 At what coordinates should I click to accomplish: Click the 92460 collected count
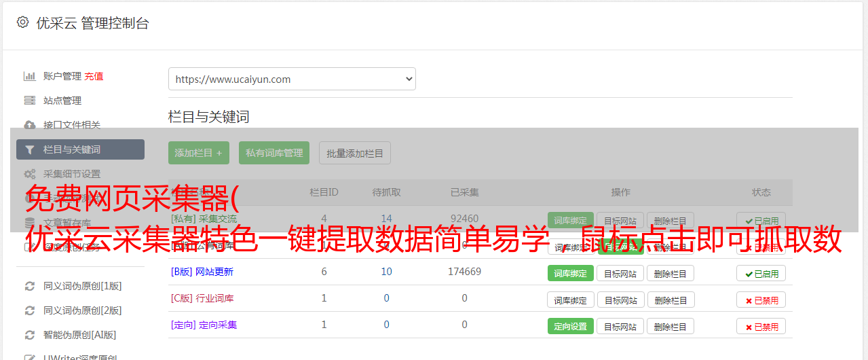coord(464,219)
